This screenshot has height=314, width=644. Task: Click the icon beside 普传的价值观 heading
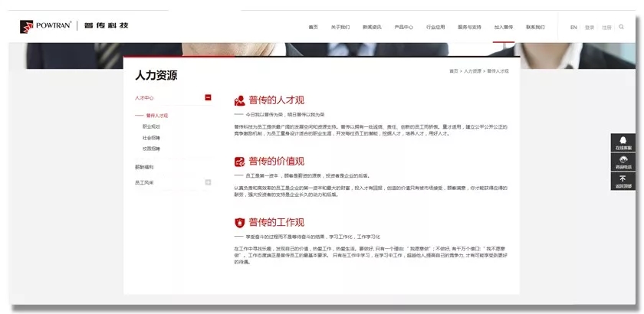pos(240,162)
